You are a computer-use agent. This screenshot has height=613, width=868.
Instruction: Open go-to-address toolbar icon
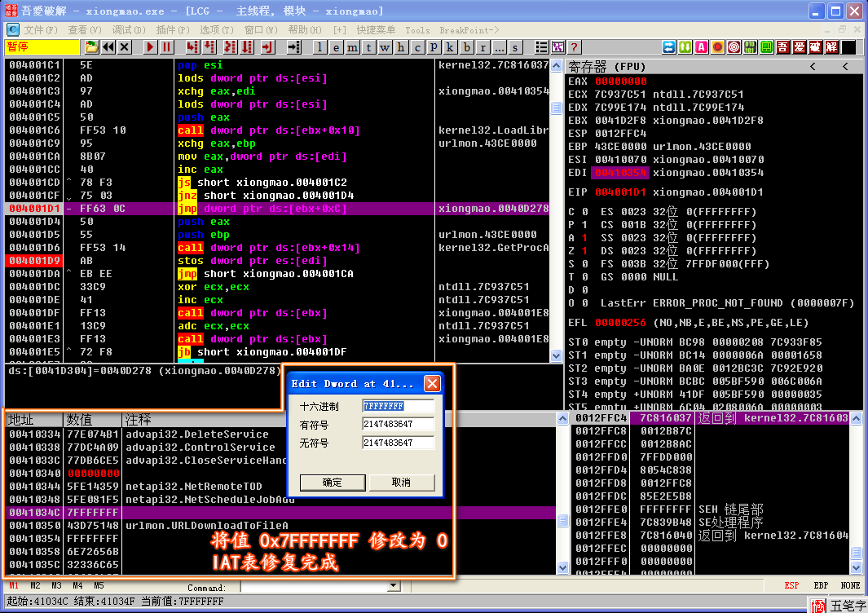(x=294, y=47)
